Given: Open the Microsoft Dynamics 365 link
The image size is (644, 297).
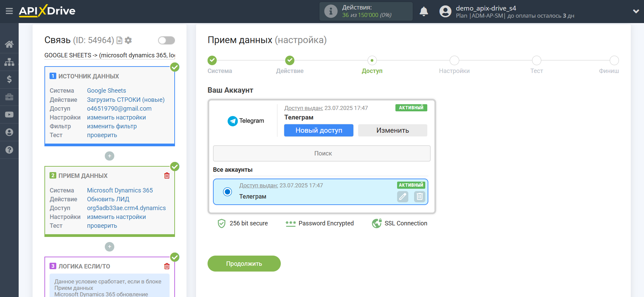Looking at the screenshot, I should [120, 190].
